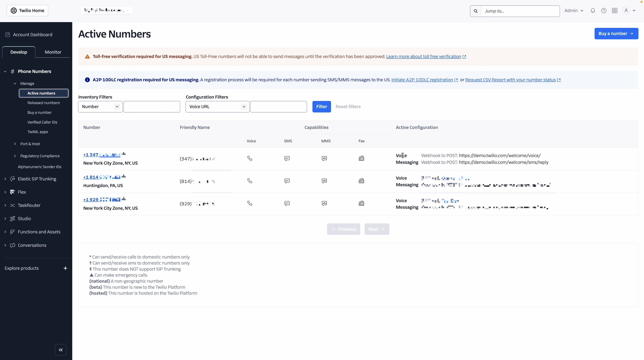This screenshot has height=360, width=644.
Task: Click the Account Dashboard link
Action: click(x=33, y=35)
